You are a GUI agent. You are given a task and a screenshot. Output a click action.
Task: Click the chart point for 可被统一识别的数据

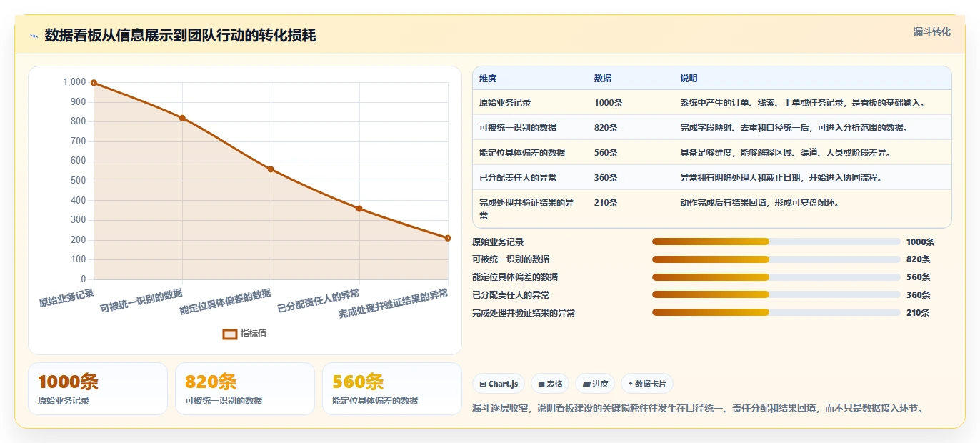[182, 118]
